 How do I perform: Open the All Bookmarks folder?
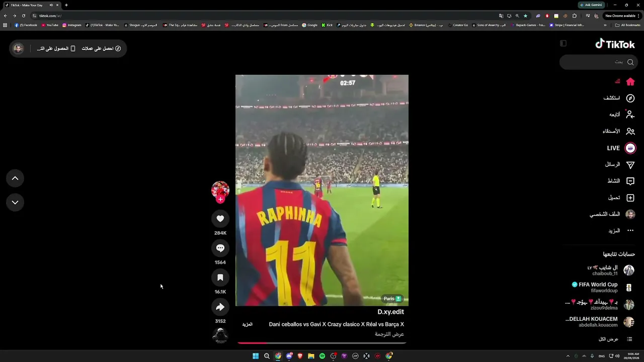(x=628, y=25)
